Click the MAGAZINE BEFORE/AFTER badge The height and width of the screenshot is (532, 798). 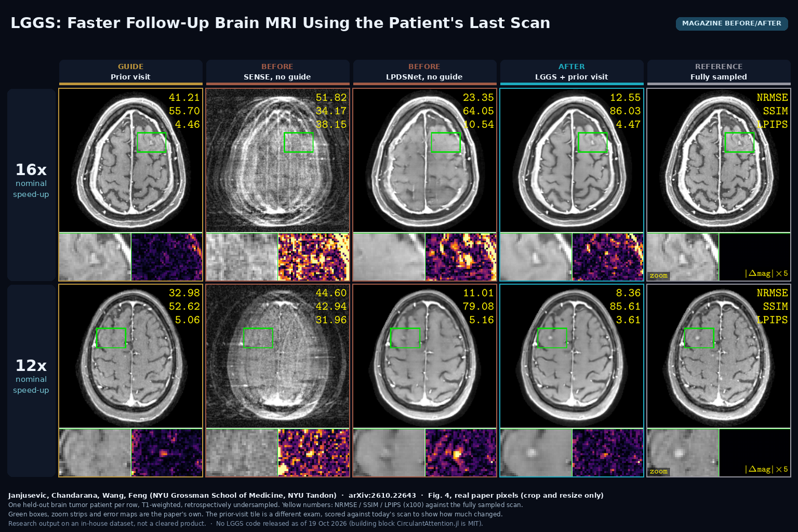731,23
